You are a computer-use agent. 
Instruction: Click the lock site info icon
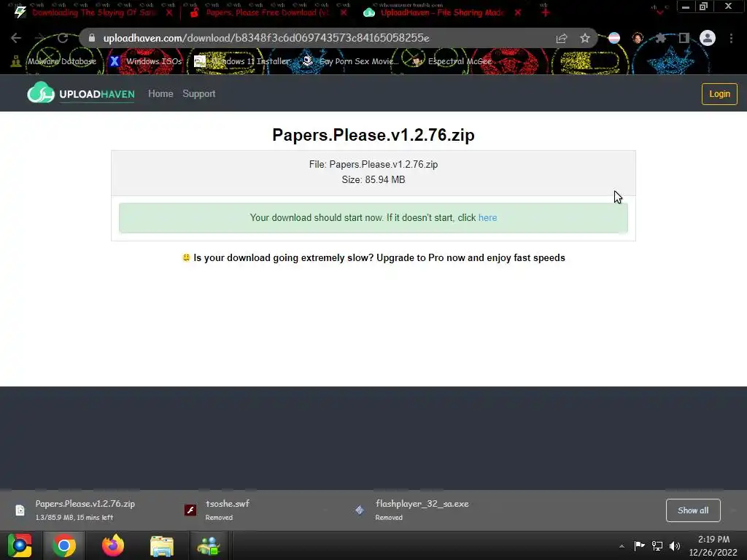(91, 38)
